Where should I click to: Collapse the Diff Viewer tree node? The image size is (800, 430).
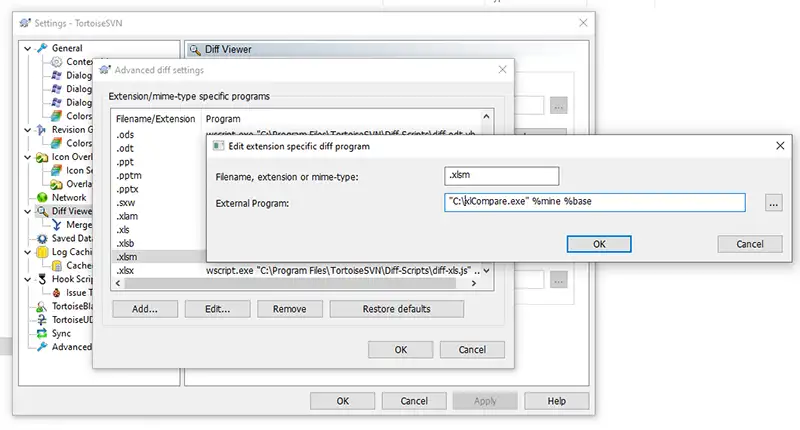click(x=28, y=211)
